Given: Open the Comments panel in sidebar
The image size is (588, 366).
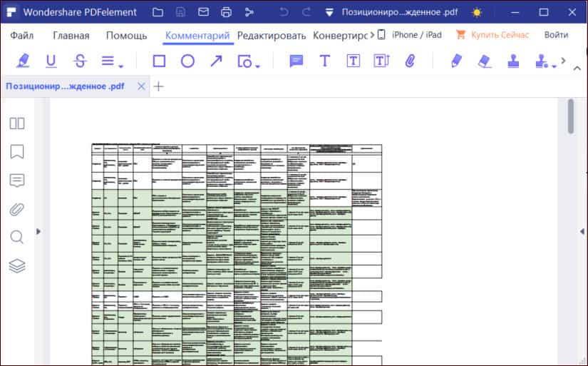Looking at the screenshot, I should [17, 181].
